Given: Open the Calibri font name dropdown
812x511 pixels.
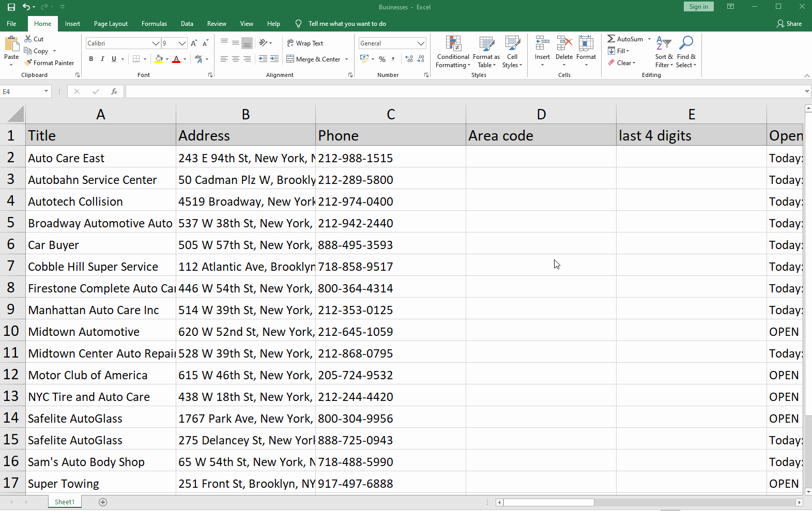Looking at the screenshot, I should (156, 43).
